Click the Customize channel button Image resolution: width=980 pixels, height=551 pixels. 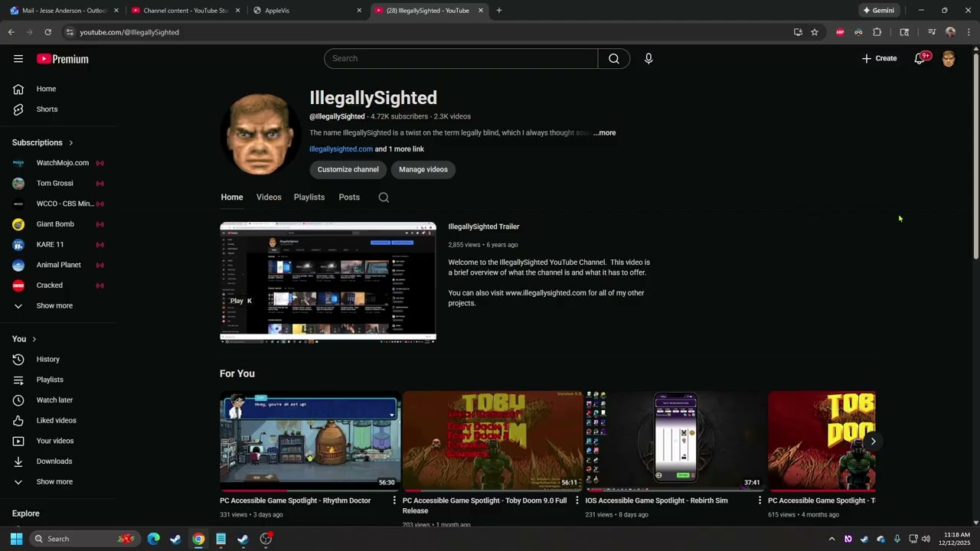pyautogui.click(x=348, y=170)
